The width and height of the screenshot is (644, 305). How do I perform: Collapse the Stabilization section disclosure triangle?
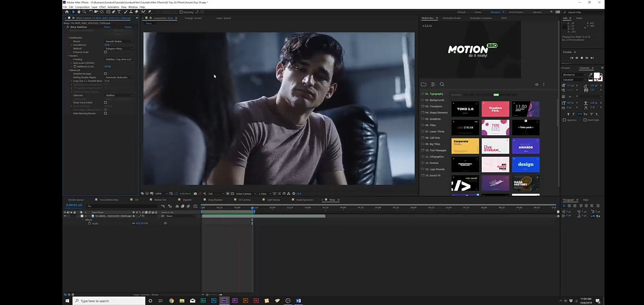coord(68,38)
